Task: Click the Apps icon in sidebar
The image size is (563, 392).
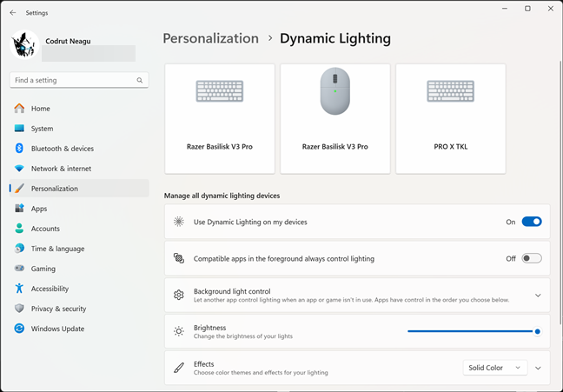Action: pos(19,209)
